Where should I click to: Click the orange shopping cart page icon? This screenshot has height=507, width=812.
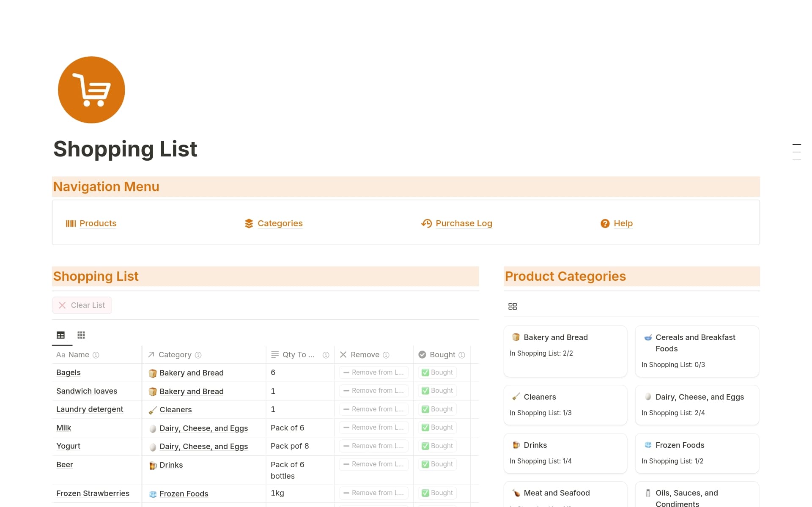pos(91,90)
